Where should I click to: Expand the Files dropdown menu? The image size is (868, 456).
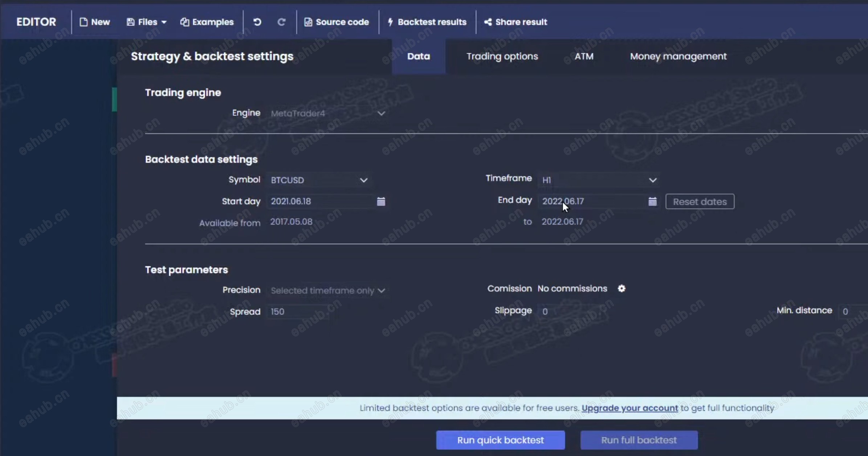click(x=147, y=22)
